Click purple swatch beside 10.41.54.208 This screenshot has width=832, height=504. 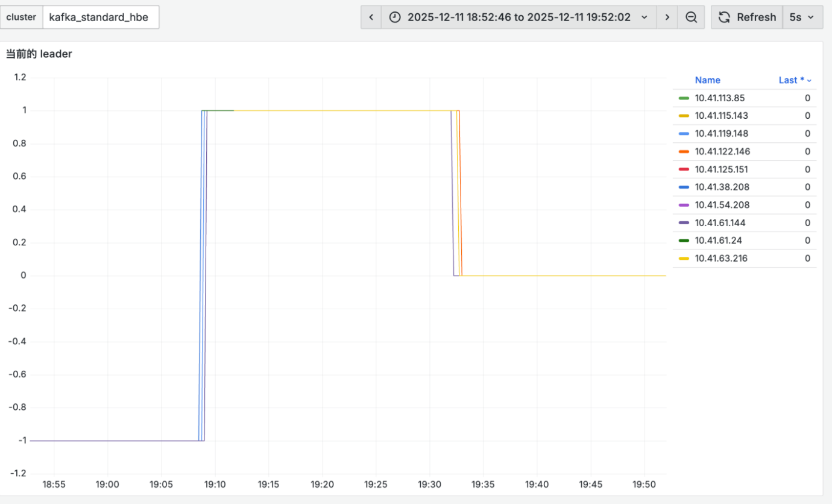[x=684, y=205]
